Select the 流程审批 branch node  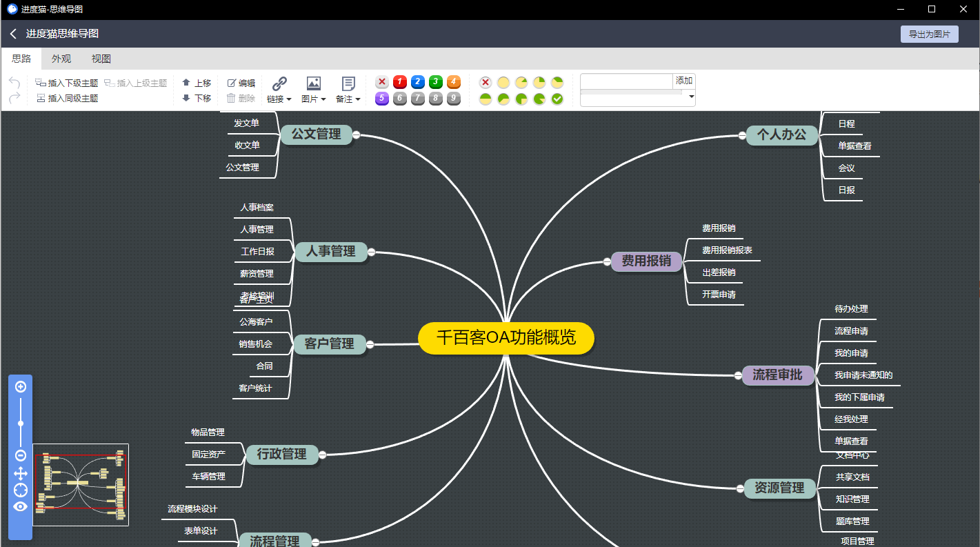pyautogui.click(x=778, y=375)
